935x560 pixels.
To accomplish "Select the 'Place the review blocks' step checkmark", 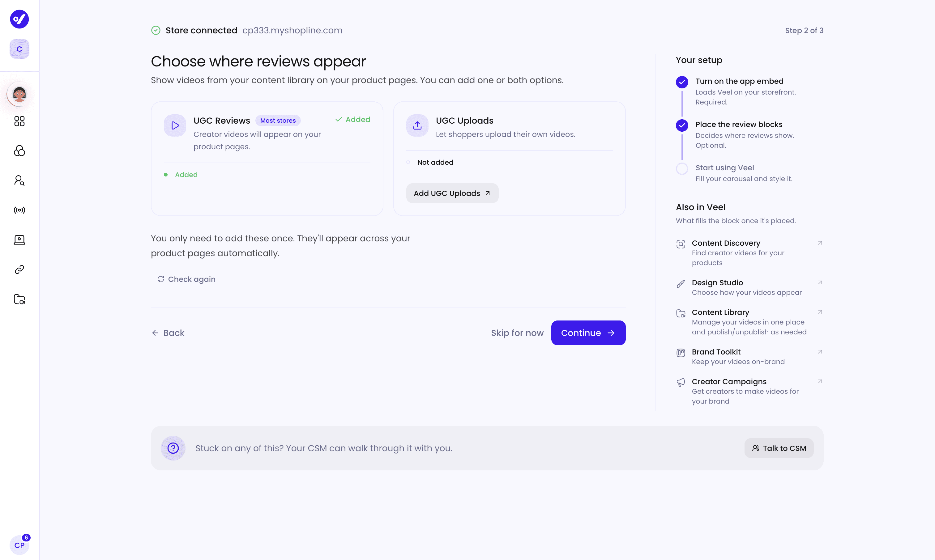I will (x=682, y=125).
